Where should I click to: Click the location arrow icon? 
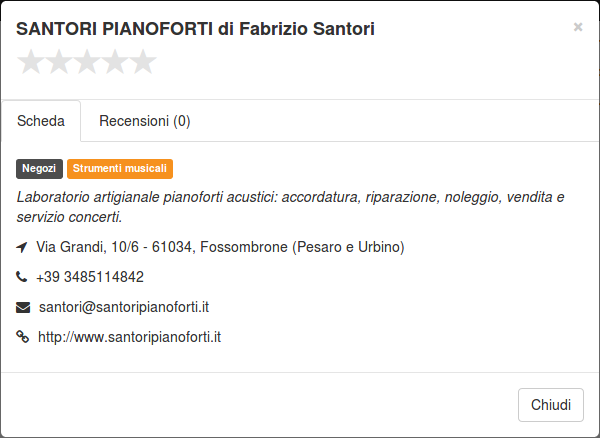pos(22,247)
